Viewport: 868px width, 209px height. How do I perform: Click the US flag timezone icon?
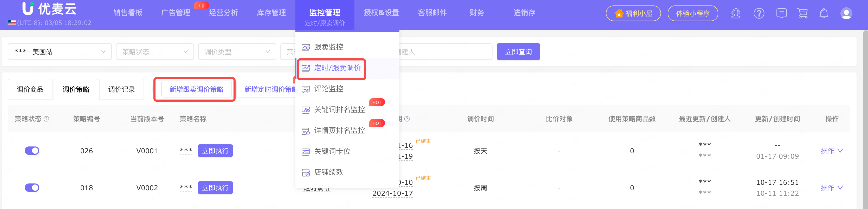click(11, 23)
